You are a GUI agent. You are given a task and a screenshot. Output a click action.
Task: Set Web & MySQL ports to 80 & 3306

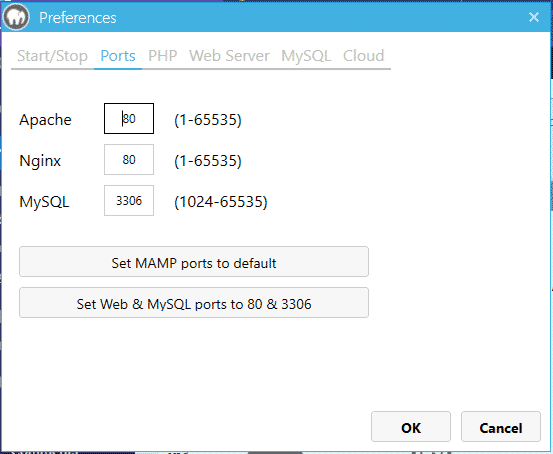tap(194, 303)
